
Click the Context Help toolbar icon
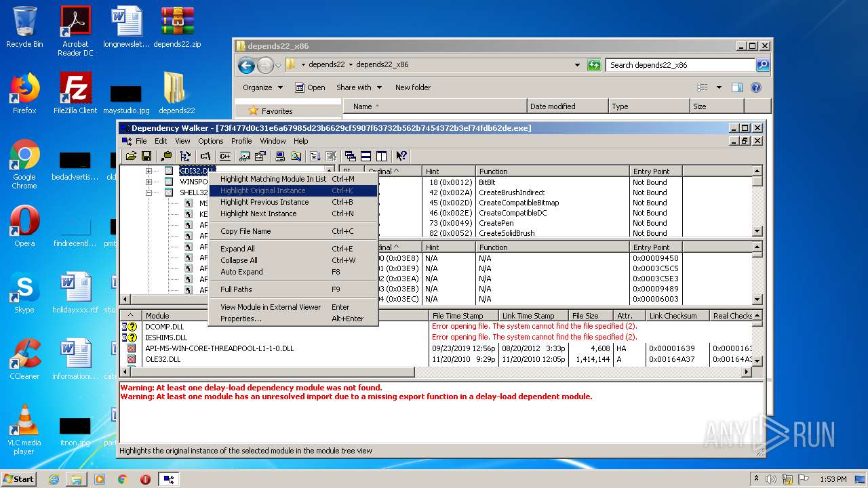pos(401,156)
